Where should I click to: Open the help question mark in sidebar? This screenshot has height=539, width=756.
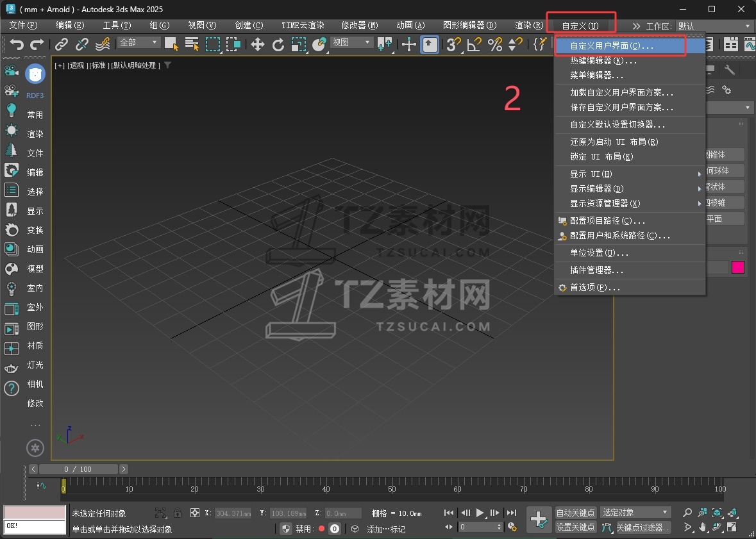12,388
